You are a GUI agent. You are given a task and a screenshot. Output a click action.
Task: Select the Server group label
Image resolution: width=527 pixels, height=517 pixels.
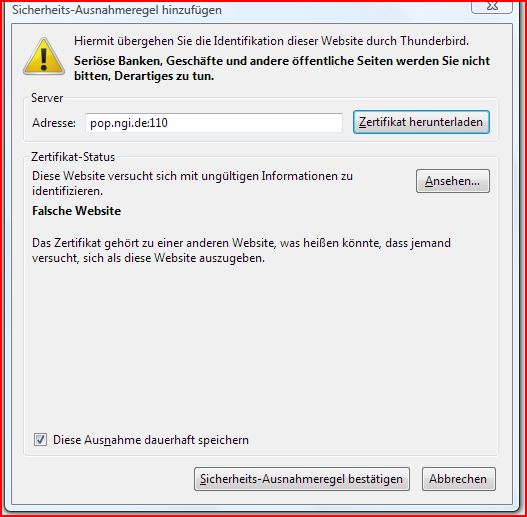47,98
